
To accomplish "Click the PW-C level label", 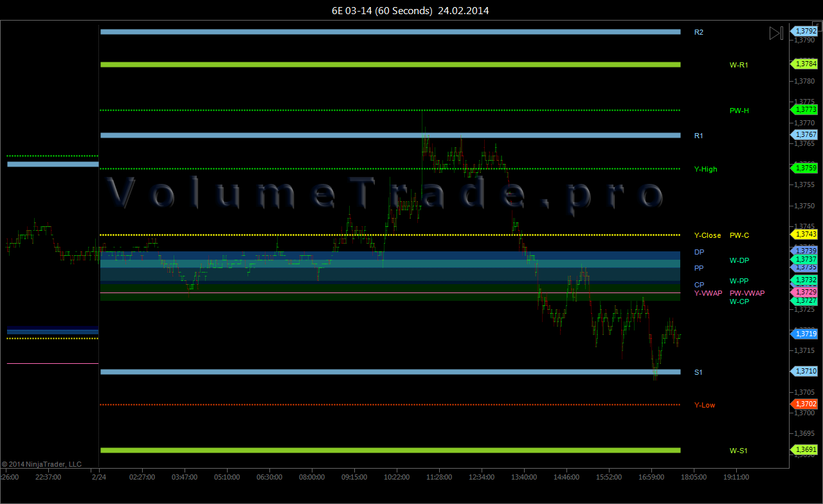I will coord(739,235).
